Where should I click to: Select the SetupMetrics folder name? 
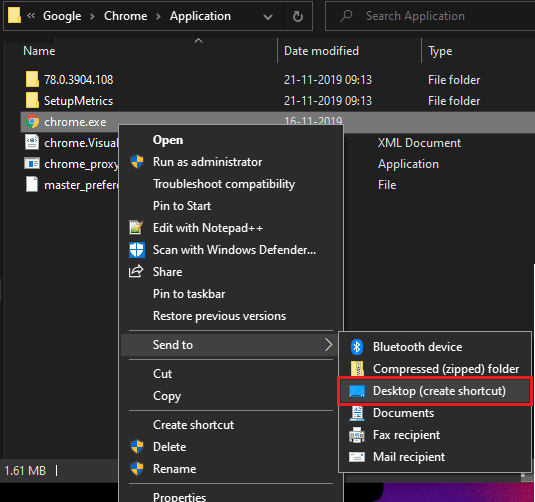[78, 101]
